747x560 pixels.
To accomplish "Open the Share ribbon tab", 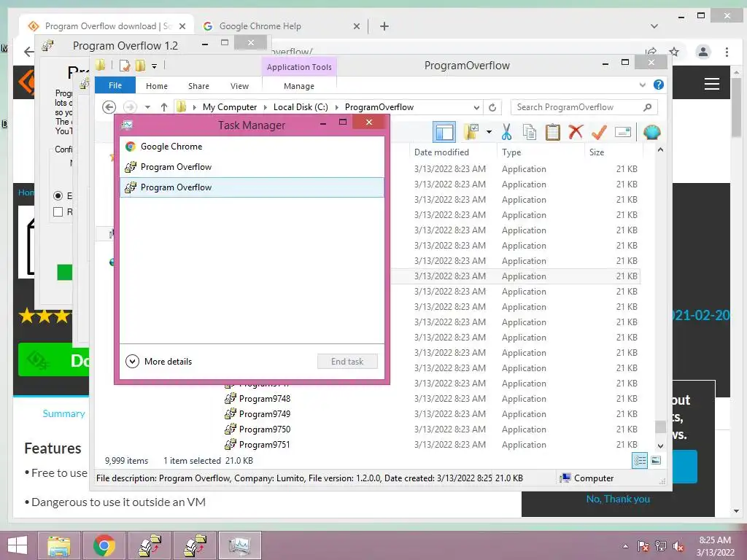I will tap(198, 86).
